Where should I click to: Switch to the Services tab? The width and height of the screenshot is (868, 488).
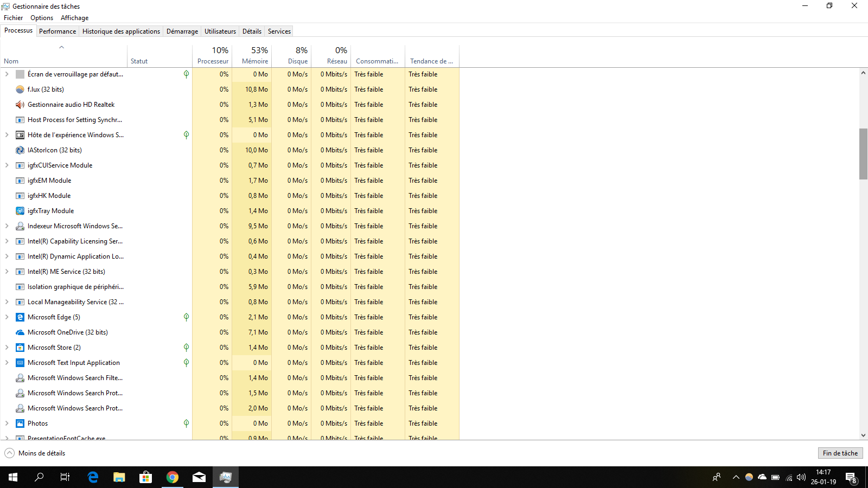(279, 31)
